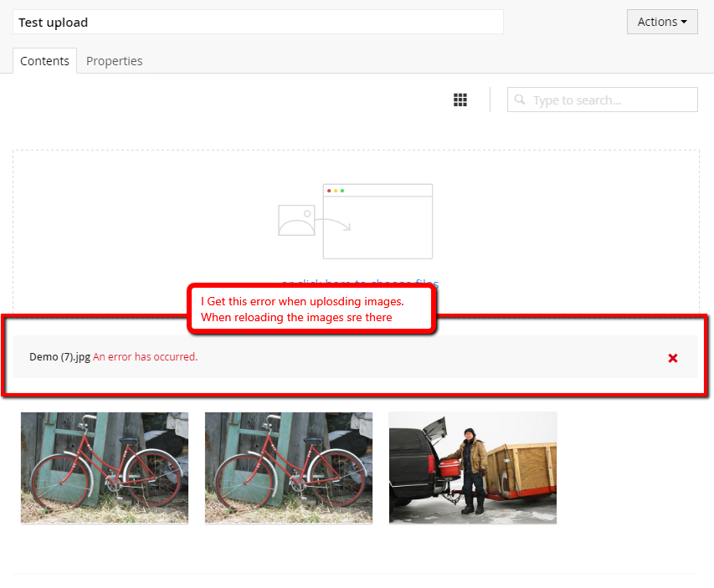The height and width of the screenshot is (588, 714).
Task: Click the picture placeholder icon in drop zone
Action: coord(296,220)
